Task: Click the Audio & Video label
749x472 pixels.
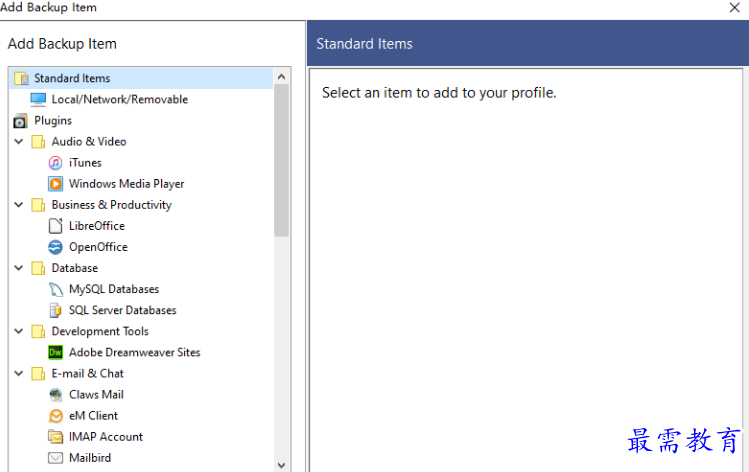Action: [x=89, y=142]
